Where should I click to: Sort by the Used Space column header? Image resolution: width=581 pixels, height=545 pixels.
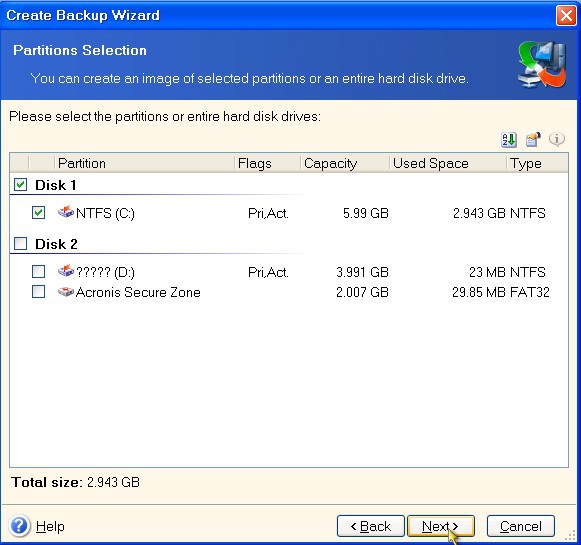point(448,163)
